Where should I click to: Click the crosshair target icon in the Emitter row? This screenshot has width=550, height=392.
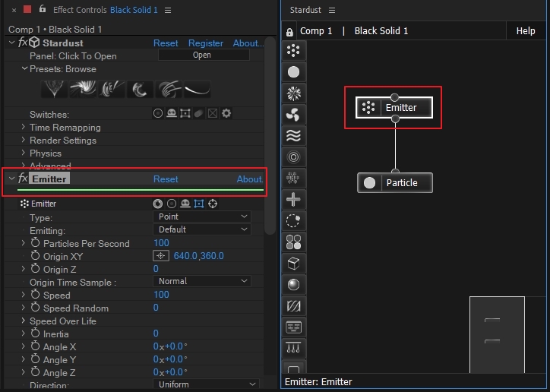point(213,204)
